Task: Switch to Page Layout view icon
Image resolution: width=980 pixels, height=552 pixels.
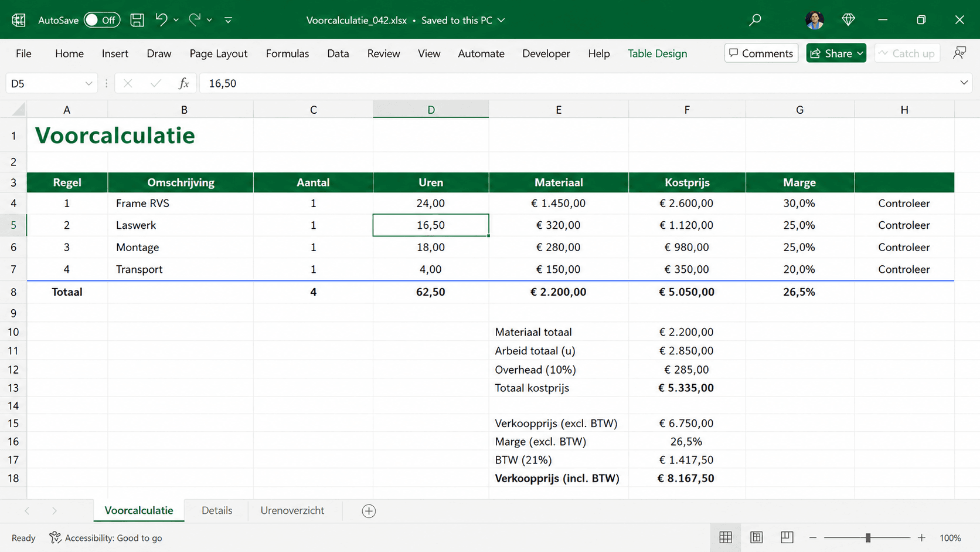Action: (x=757, y=537)
